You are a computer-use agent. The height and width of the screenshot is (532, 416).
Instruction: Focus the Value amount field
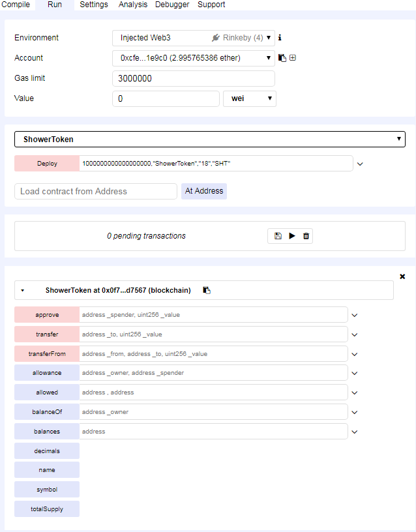(166, 98)
